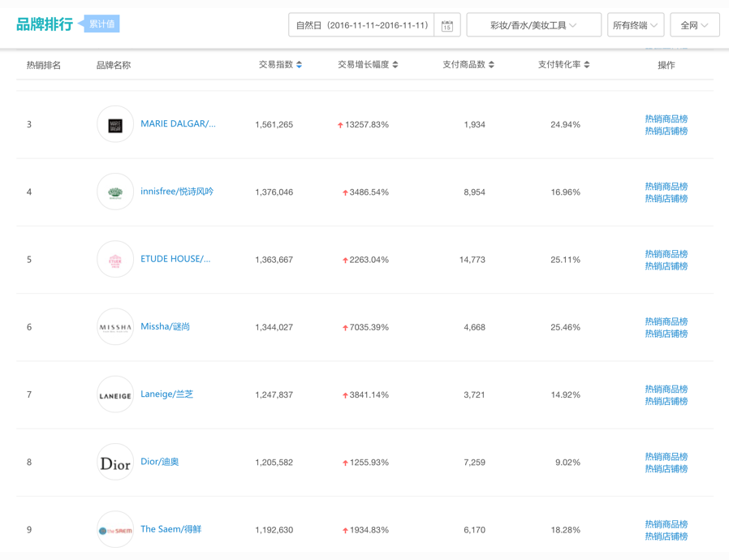Select conversion rate 25.11%
Viewport: 729px width, 560px height.
tap(565, 260)
